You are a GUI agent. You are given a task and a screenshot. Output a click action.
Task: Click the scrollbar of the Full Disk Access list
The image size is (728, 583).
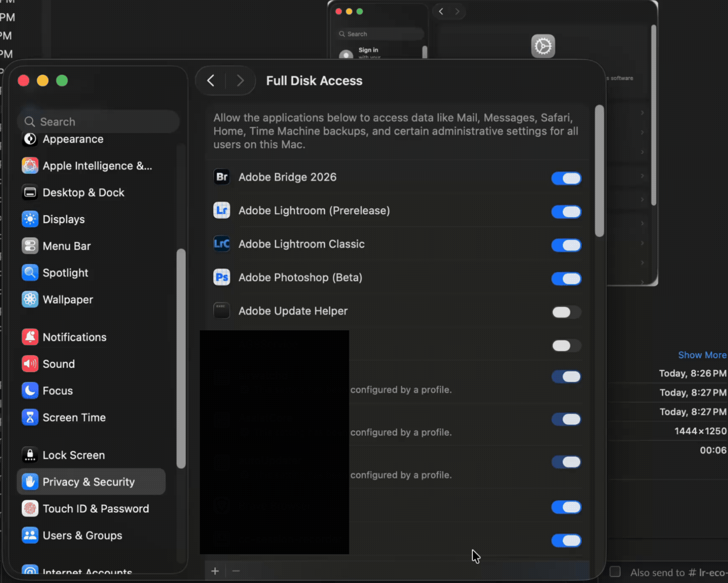point(599,171)
